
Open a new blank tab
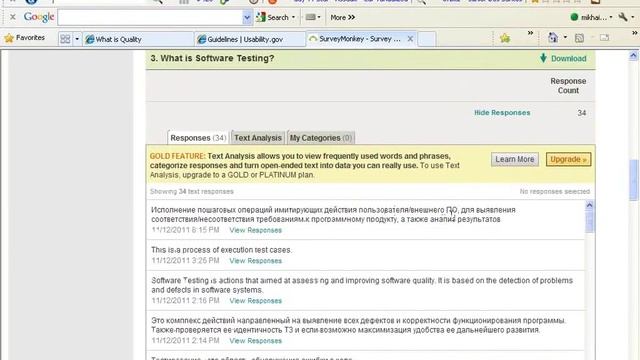pyautogui.click(x=427, y=39)
